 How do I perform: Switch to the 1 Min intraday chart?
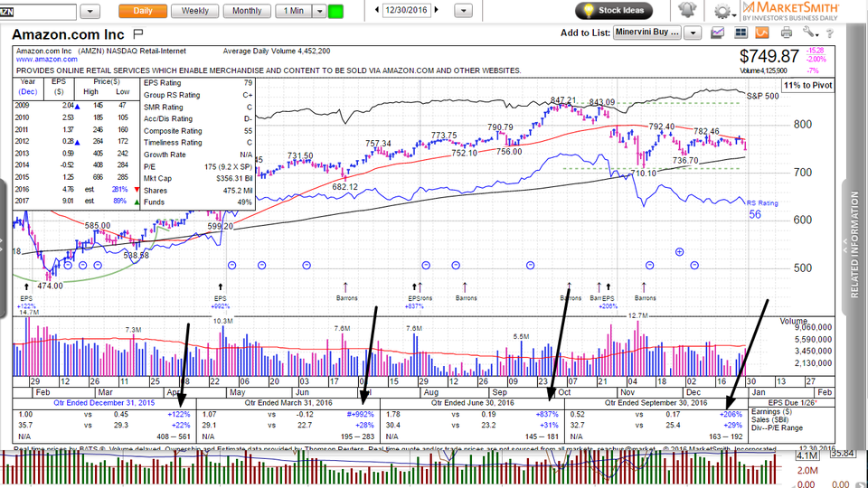294,11
